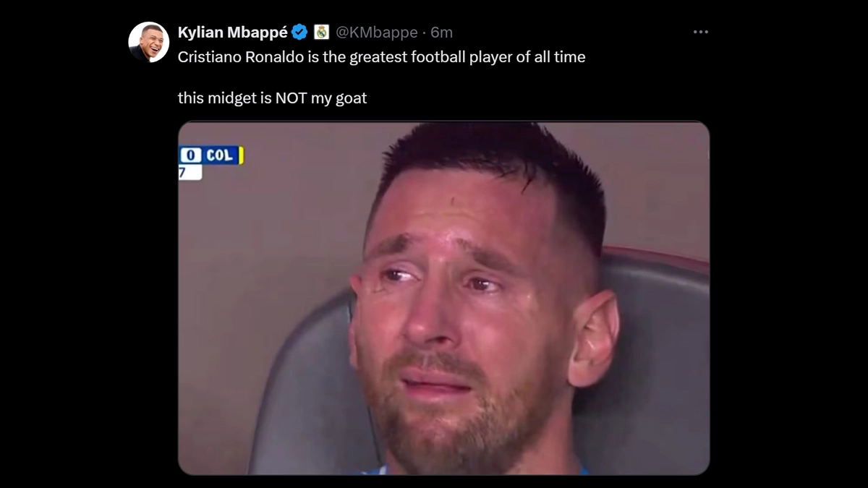The image size is (868, 488).
Task: Open the tweet author's profile avatar
Action: [x=148, y=42]
